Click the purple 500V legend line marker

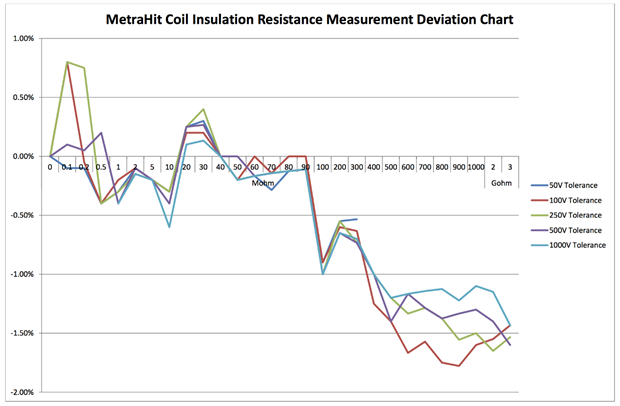539,230
